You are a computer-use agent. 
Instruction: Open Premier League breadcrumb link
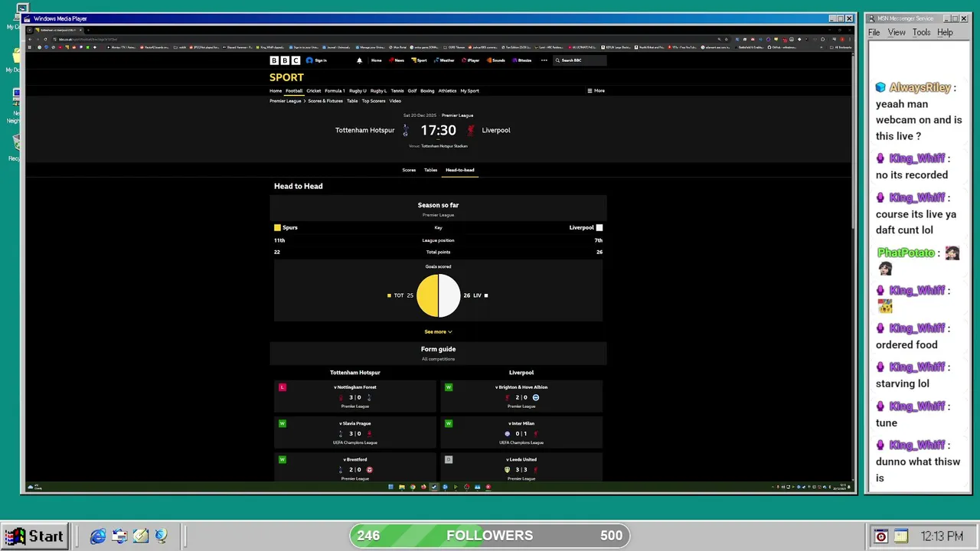coord(286,101)
